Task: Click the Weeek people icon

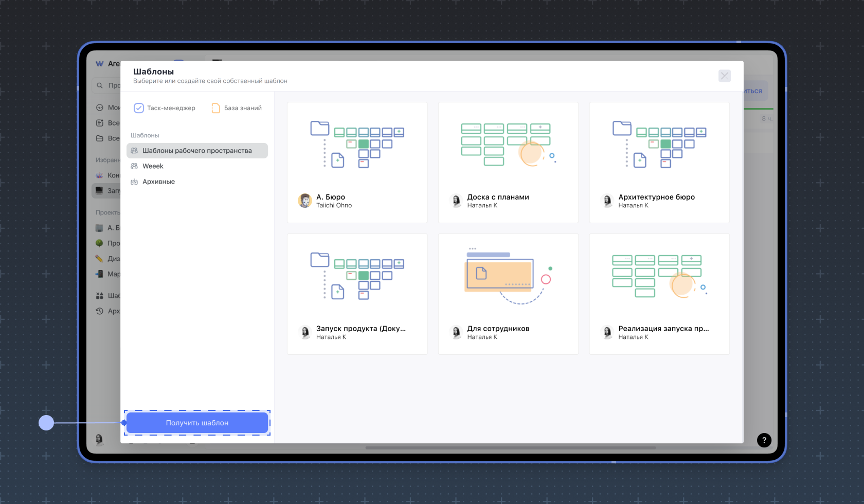Action: [x=134, y=166]
